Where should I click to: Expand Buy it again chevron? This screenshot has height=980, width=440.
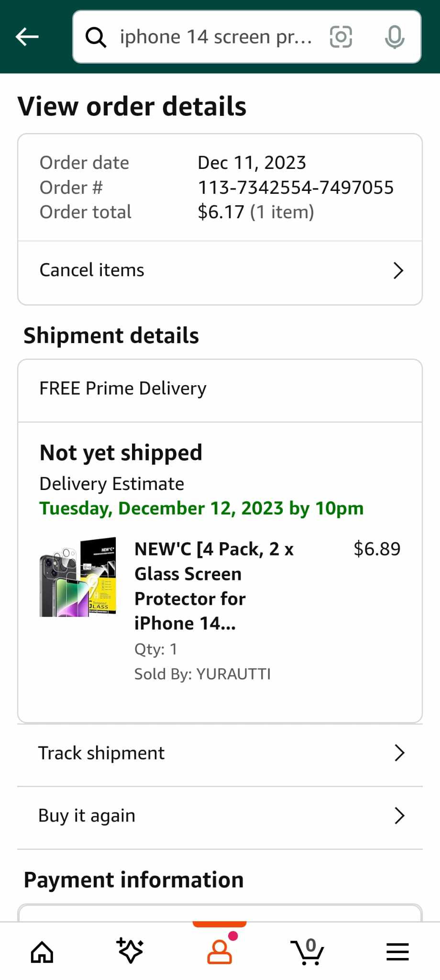[399, 816]
